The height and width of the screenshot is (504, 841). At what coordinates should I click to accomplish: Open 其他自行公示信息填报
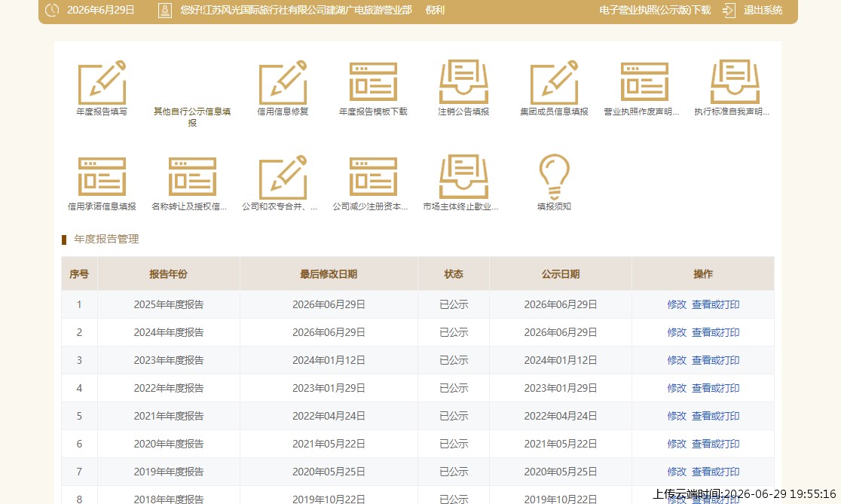pos(192,117)
